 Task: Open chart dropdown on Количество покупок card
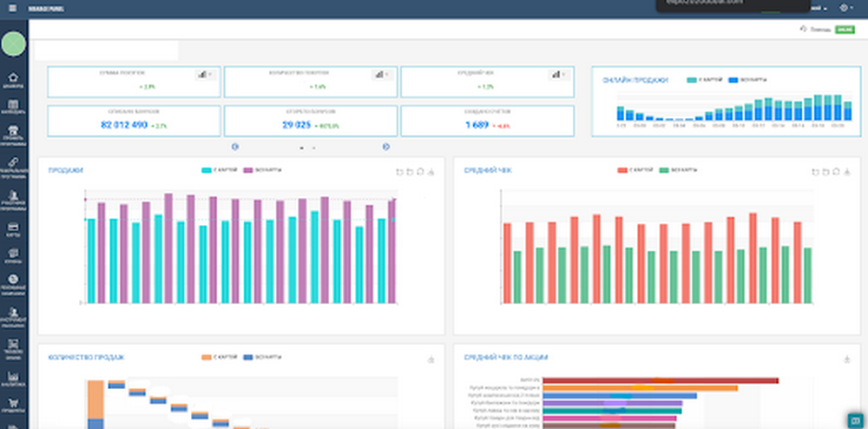tap(382, 75)
